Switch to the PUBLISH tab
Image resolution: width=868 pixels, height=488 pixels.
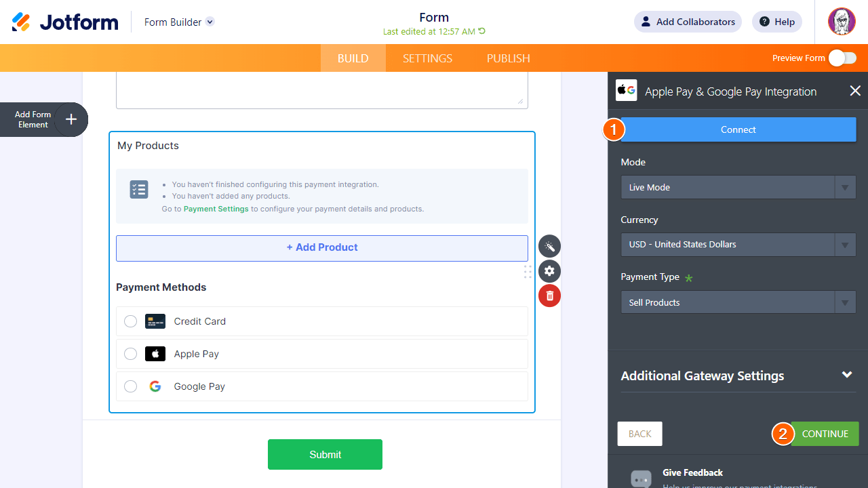(509, 58)
